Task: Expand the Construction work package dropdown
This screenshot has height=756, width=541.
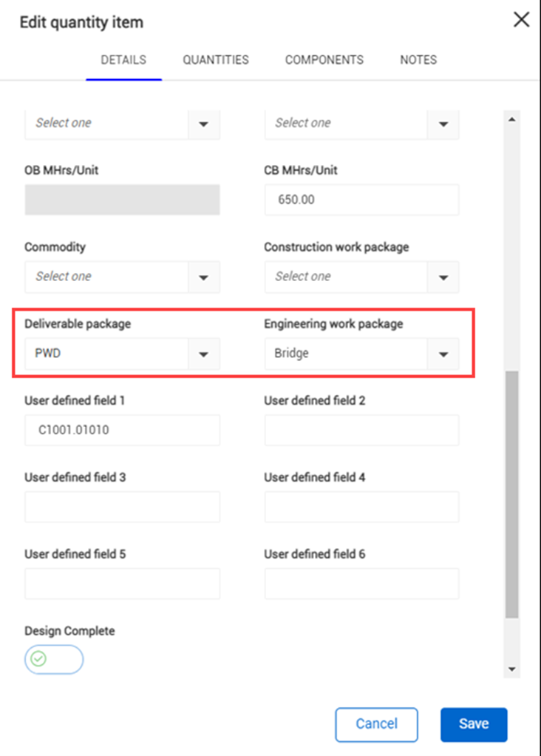Action: click(x=443, y=277)
